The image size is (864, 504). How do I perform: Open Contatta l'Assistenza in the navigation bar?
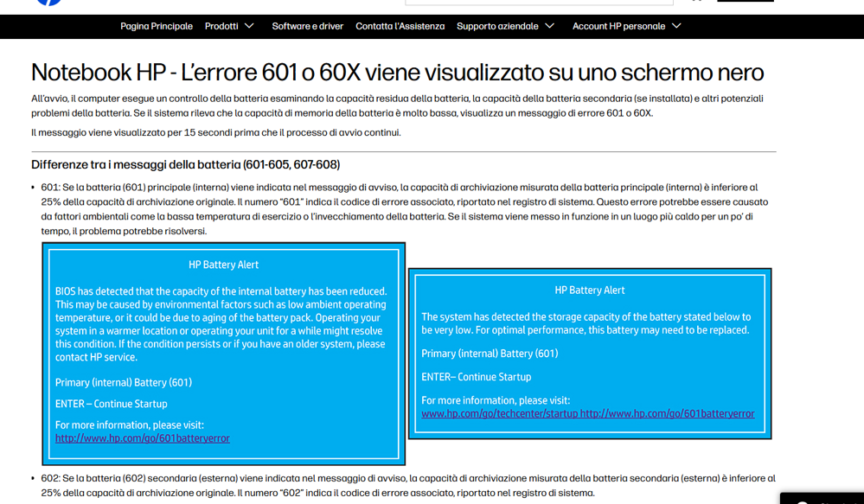click(400, 26)
